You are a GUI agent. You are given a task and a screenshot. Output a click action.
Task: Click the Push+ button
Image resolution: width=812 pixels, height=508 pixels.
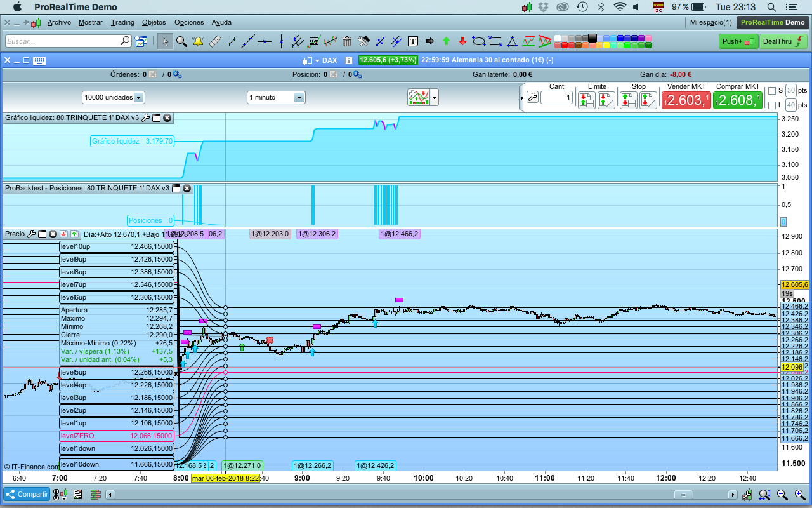coord(738,41)
